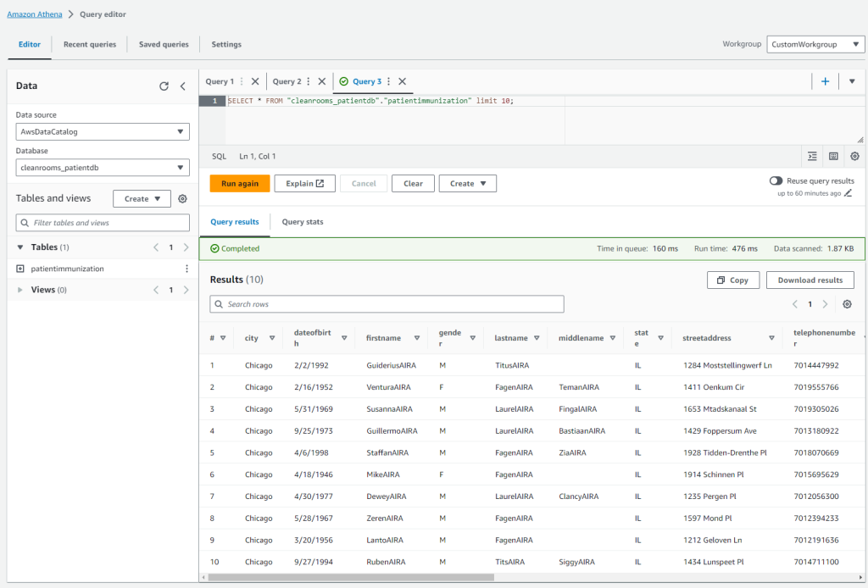
Task: Click the SiggyAIRA middlename cell
Action: click(576, 562)
